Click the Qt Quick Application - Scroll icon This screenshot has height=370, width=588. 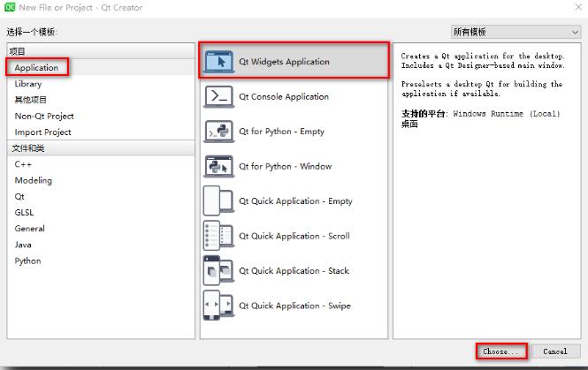[x=219, y=236]
